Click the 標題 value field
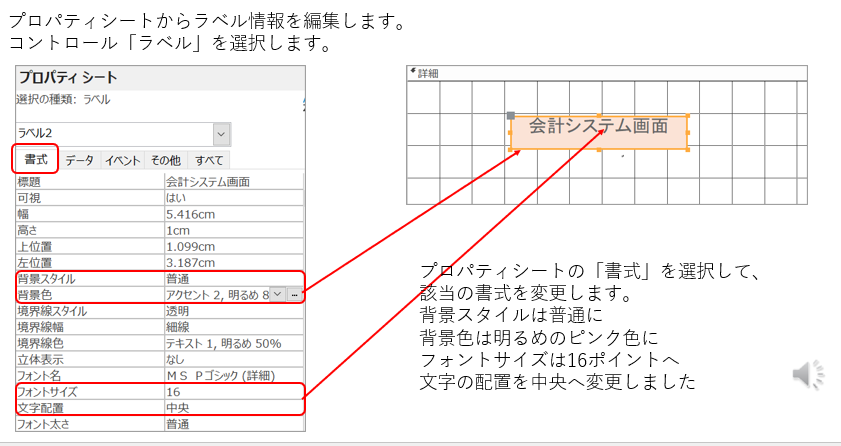 point(232,182)
